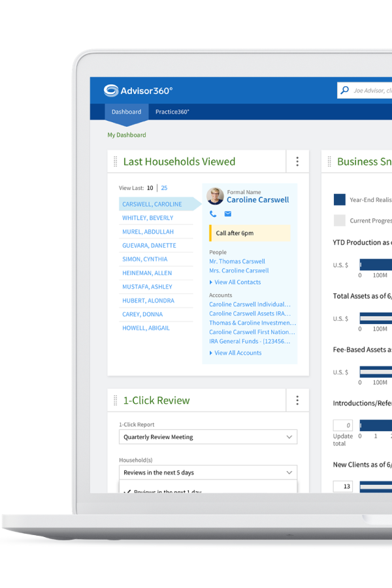This screenshot has width=392, height=588.
Task: Open Last Households Viewed options menu
Action: point(297,161)
